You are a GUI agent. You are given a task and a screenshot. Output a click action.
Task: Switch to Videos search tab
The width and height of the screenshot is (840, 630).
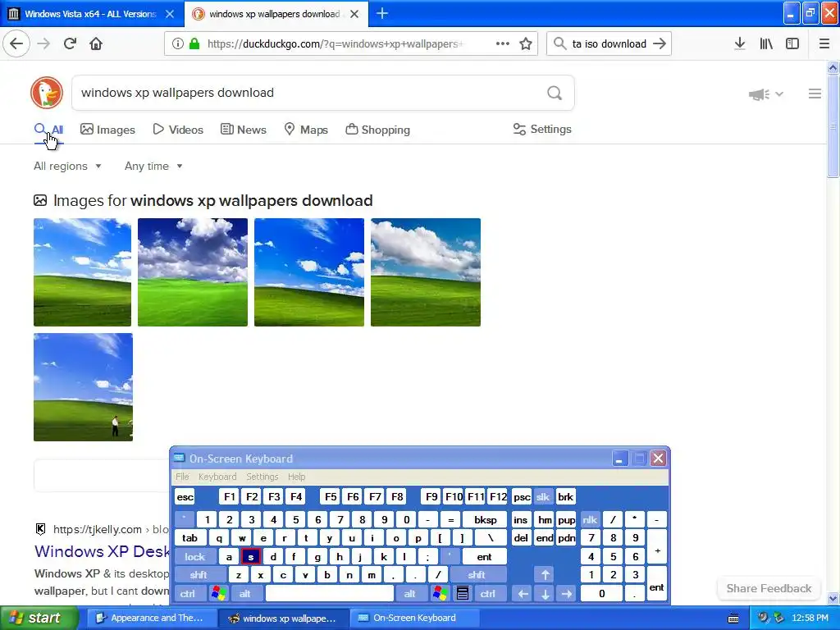click(178, 130)
